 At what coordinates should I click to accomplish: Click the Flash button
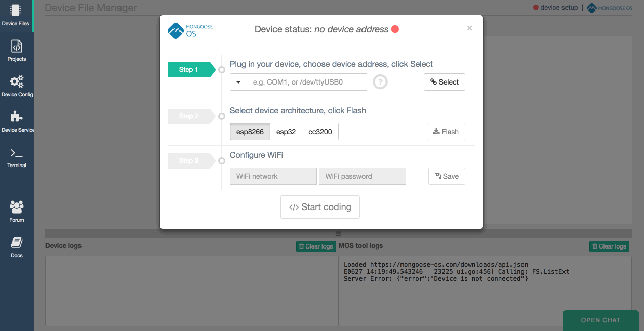pyautogui.click(x=446, y=132)
